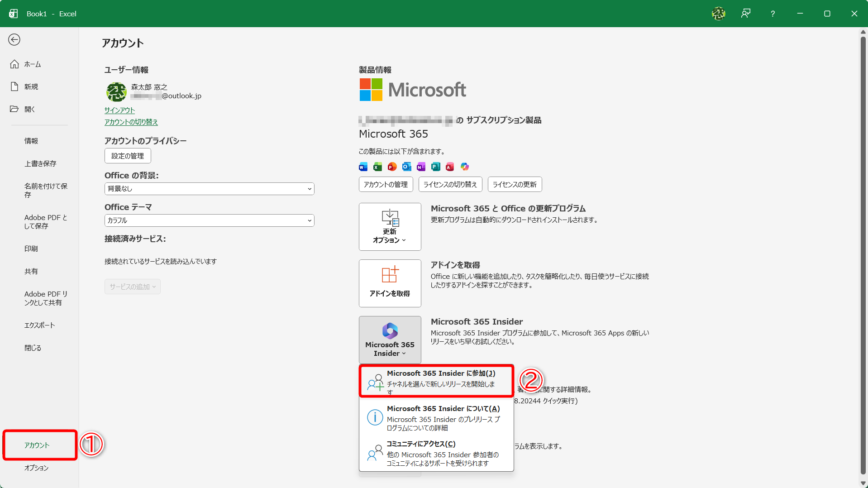Click the サインアウト link
The width and height of the screenshot is (868, 488).
119,110
